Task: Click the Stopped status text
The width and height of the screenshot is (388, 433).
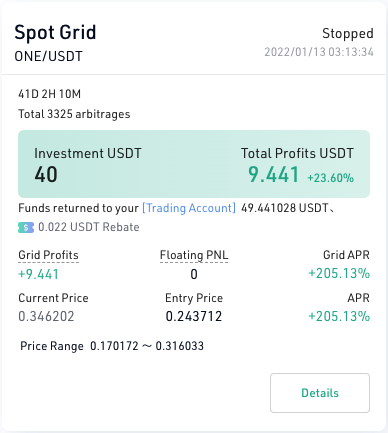Action: (x=348, y=33)
